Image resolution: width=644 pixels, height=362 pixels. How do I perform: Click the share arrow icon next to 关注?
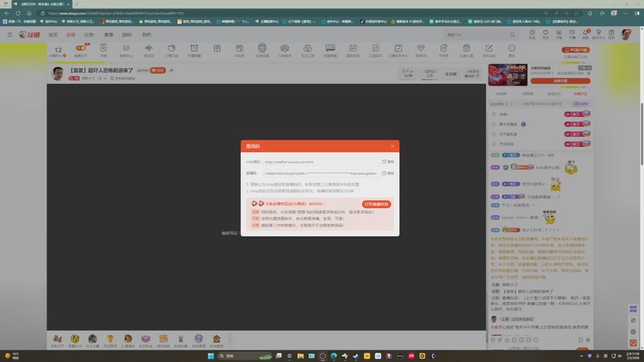171,71
